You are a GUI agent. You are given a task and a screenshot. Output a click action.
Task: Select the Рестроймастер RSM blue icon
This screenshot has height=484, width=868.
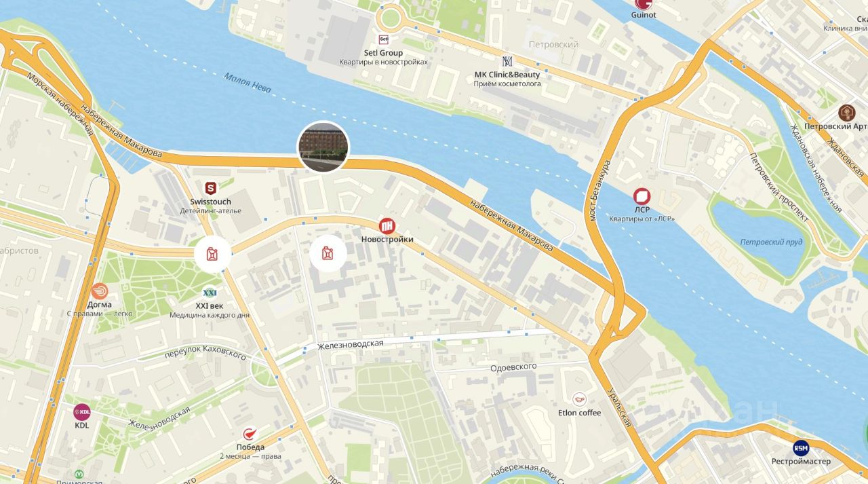[801, 448]
